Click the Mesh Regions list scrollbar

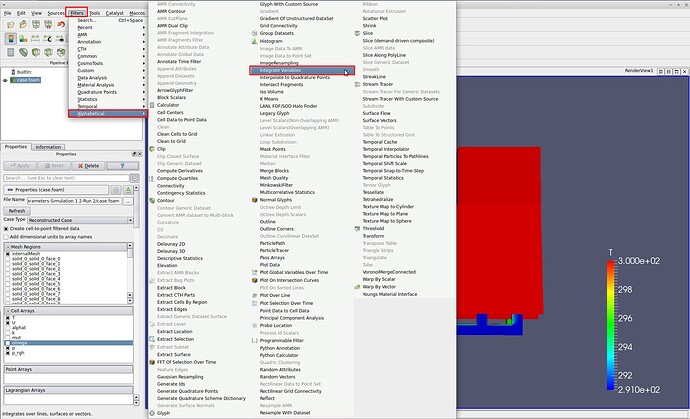click(x=130, y=273)
